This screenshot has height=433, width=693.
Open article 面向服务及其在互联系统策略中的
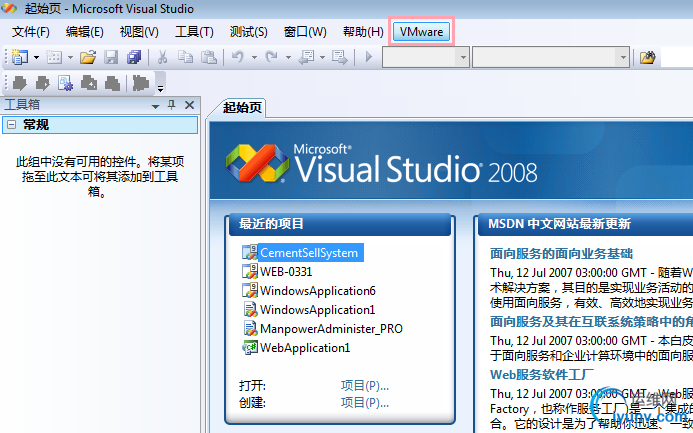click(x=591, y=322)
